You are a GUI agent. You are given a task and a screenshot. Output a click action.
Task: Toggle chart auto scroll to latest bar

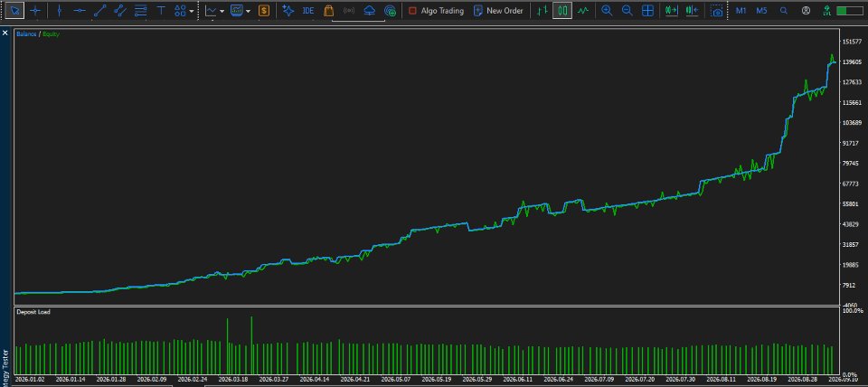click(x=672, y=11)
